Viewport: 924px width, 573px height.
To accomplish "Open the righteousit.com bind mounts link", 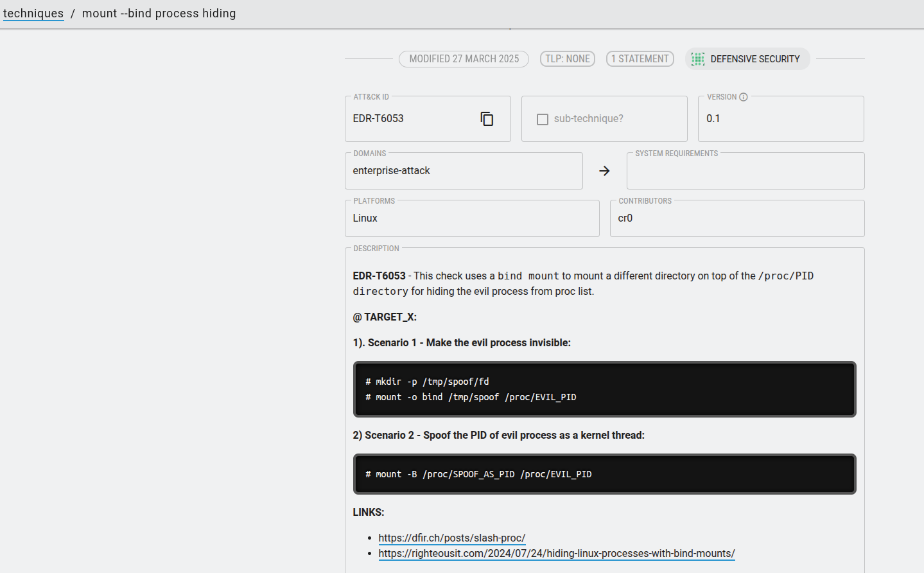I will [x=556, y=553].
